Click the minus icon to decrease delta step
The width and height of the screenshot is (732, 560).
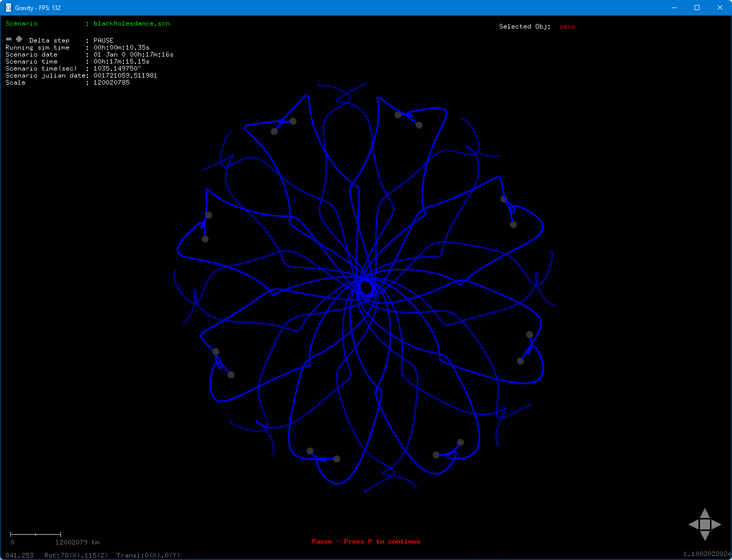pyautogui.click(x=9, y=39)
